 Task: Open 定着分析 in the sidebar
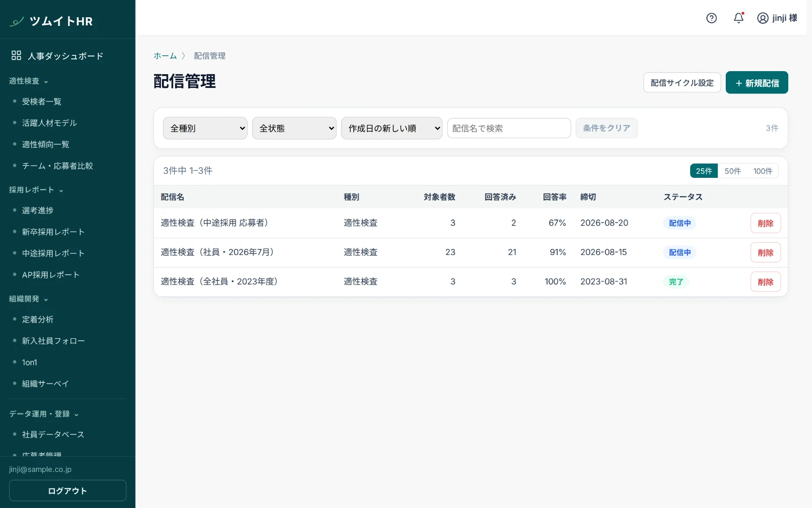(38, 320)
